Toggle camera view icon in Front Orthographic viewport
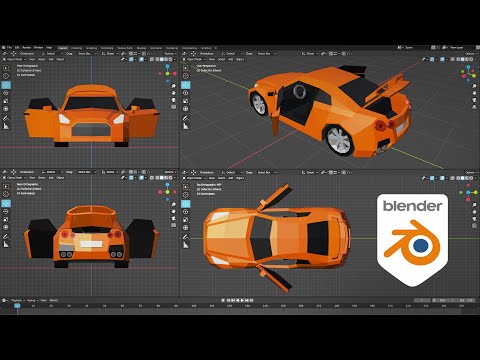 point(174,100)
